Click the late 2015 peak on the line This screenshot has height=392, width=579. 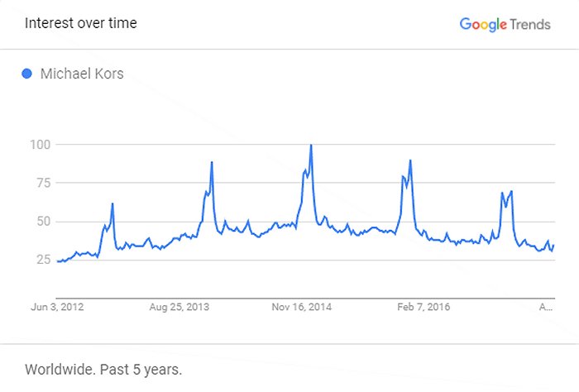[x=410, y=161]
